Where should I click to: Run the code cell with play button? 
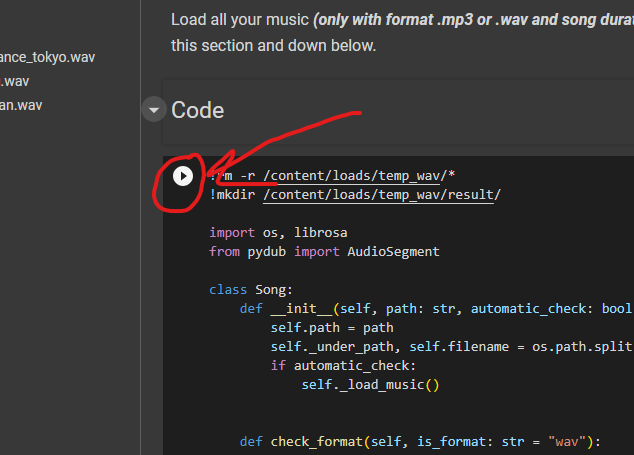[182, 176]
